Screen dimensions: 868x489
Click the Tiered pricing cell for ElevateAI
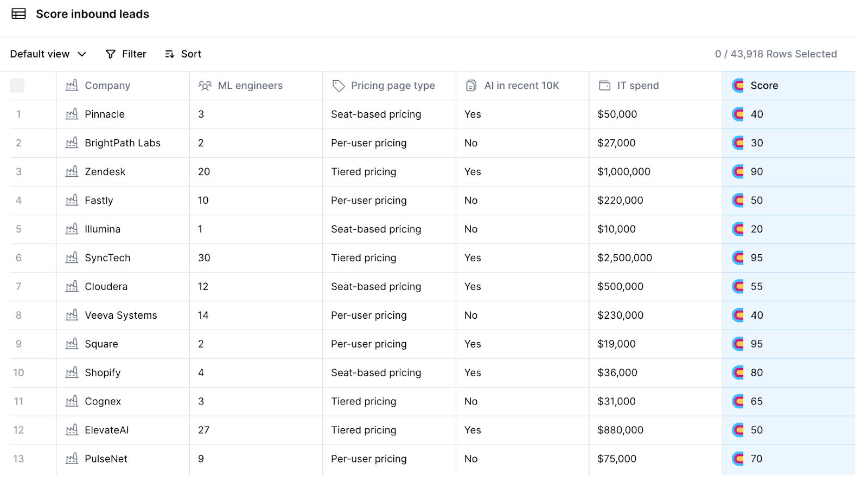point(363,430)
